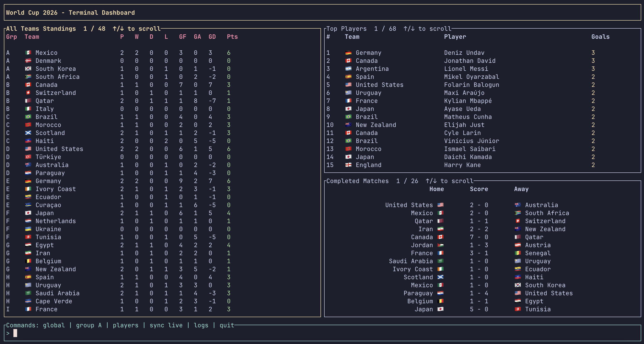644x344 pixels.
Task: Click the GF column header in standings
Action: tap(183, 37)
